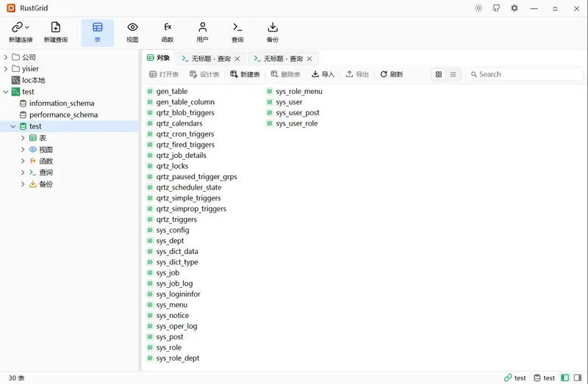Open the 新建连接 dropdown arrow
The width and height of the screenshot is (588, 384).
click(27, 27)
